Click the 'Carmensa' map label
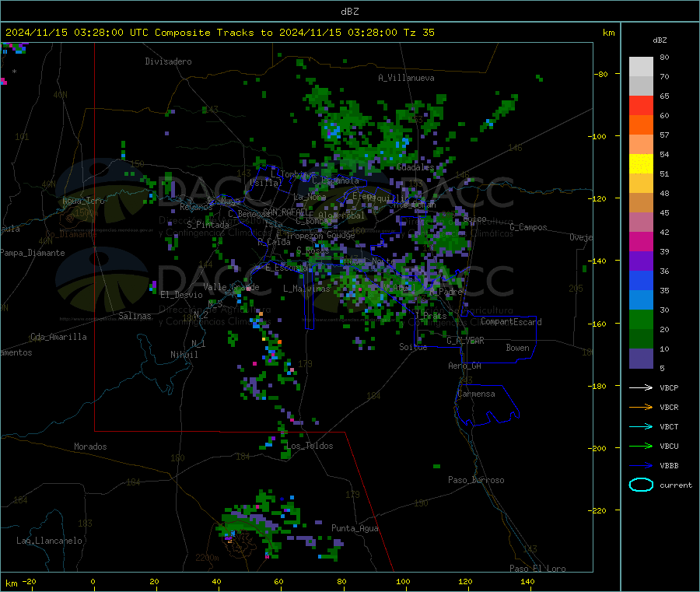Image resolution: width=700 pixels, height=592 pixels. coord(476,394)
